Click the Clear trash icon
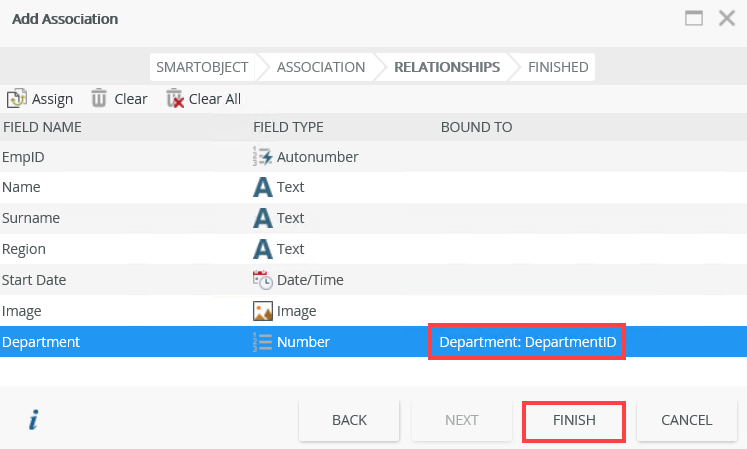747x449 pixels. coord(99,98)
